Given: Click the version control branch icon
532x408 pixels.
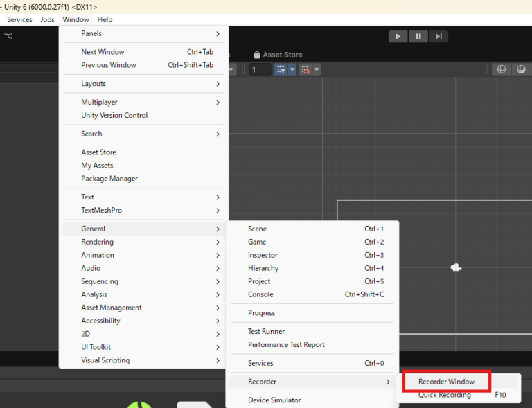Looking at the screenshot, I should click(x=8, y=36).
